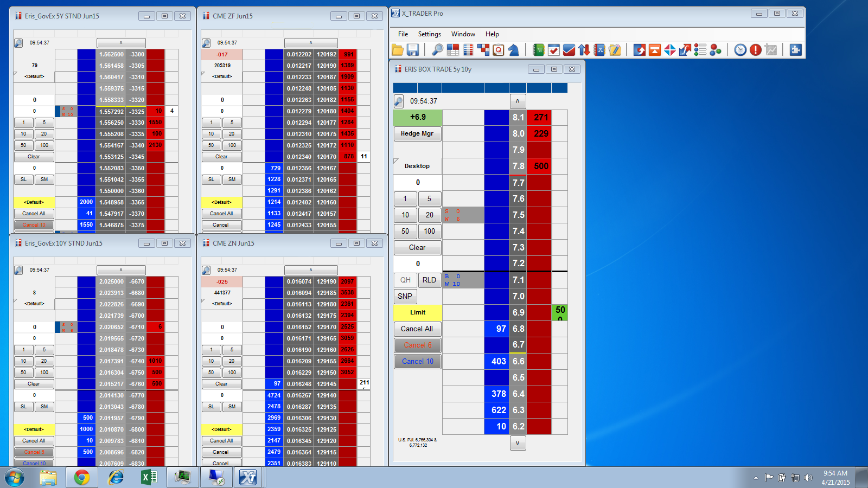
Task: Click the ^ recenter button in CME ZF Jun15
Action: [x=311, y=43]
